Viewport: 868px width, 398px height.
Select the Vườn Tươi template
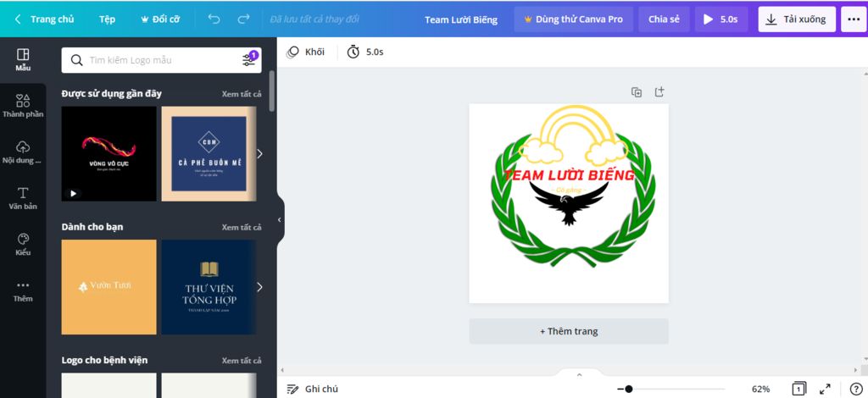[x=109, y=287]
